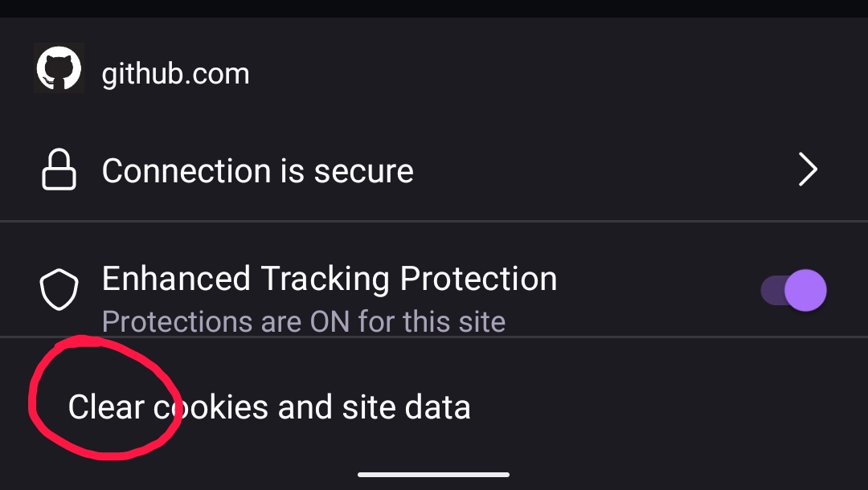Disable Enhanced Tracking Protection for this site
The width and height of the screenshot is (868, 490).
click(793, 290)
